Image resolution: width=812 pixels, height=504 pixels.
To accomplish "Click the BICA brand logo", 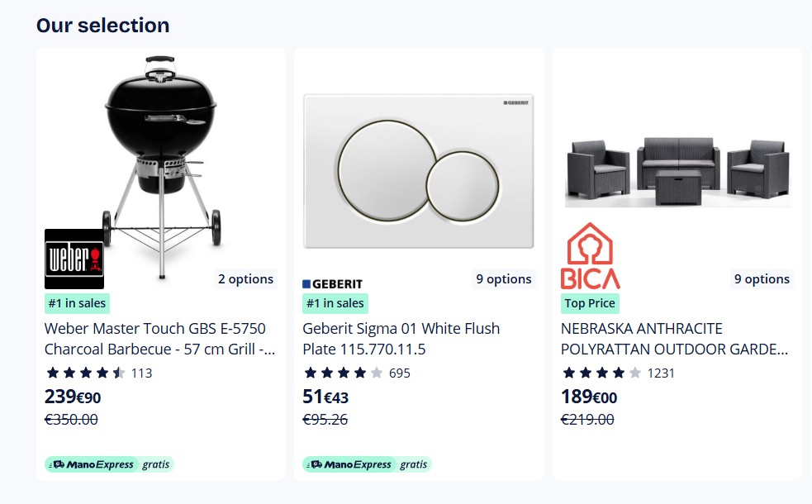I will (x=590, y=256).
